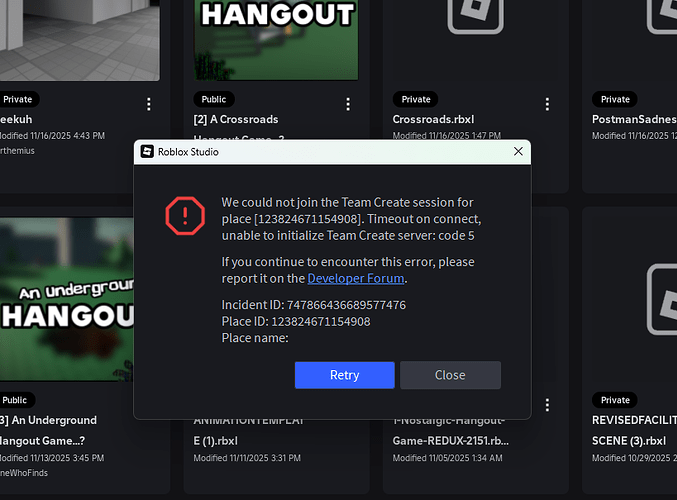Select the title '[2] A Crossroads'
The image size is (677, 500).
click(x=236, y=120)
